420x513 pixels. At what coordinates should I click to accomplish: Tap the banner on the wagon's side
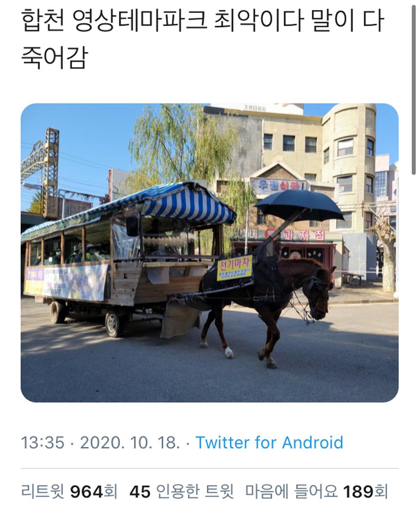pos(66,282)
